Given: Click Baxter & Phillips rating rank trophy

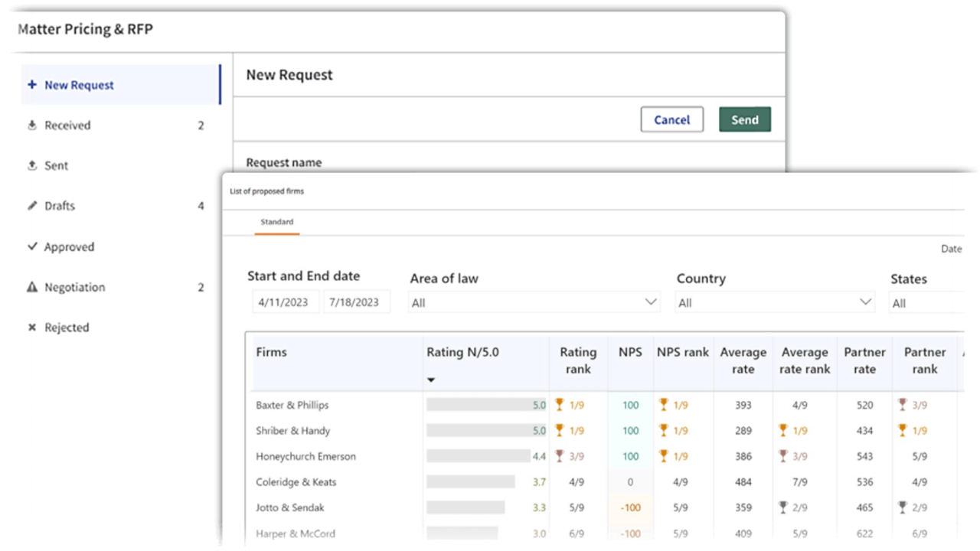Looking at the screenshot, I should (560, 405).
